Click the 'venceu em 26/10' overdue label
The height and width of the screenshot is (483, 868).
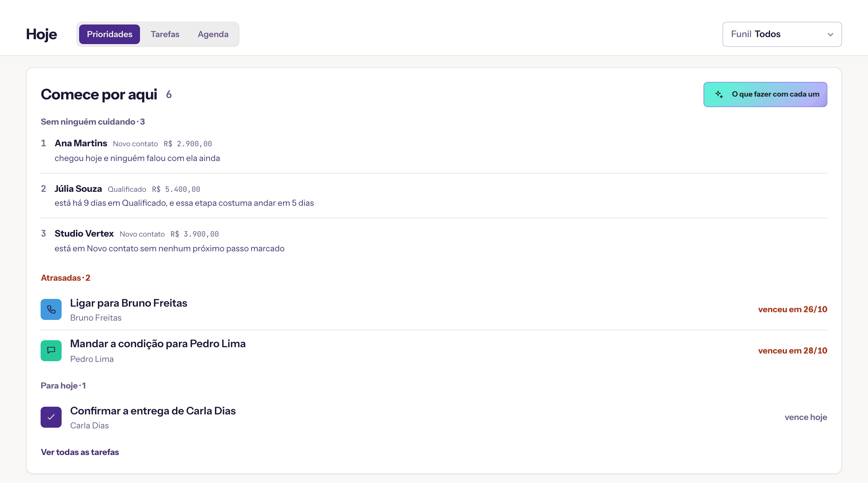click(793, 309)
